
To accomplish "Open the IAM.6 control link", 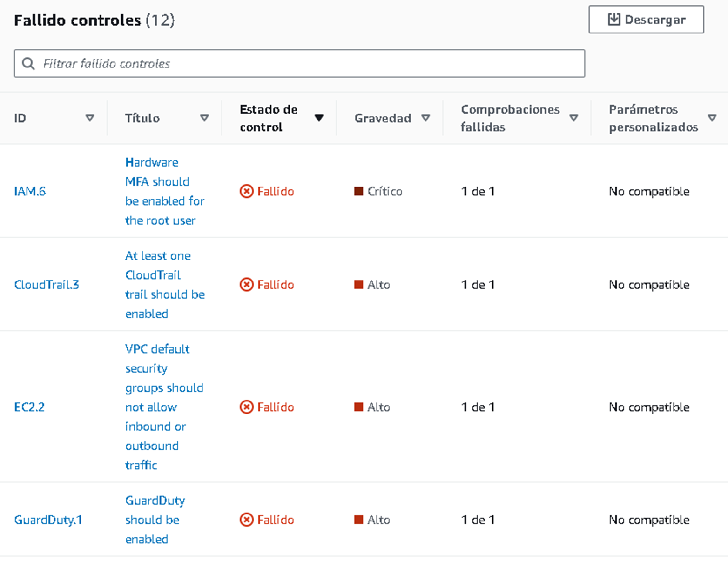I will pos(30,191).
